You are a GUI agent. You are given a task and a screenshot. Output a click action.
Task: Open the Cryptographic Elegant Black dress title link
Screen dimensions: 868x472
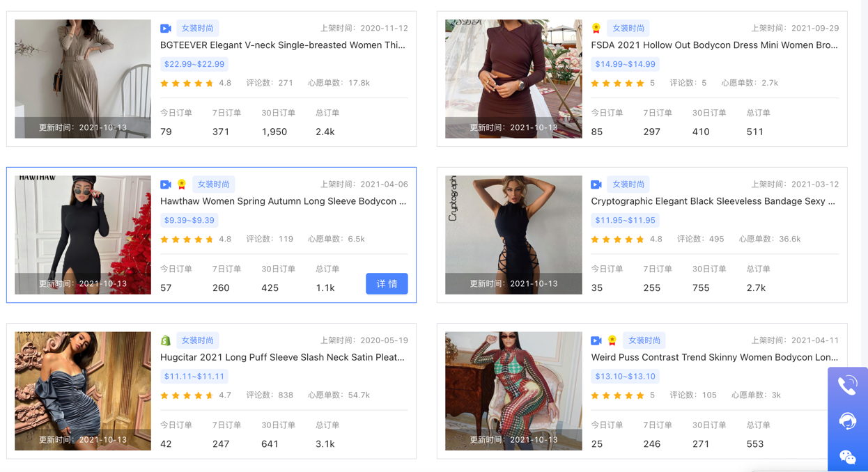pyautogui.click(x=712, y=201)
